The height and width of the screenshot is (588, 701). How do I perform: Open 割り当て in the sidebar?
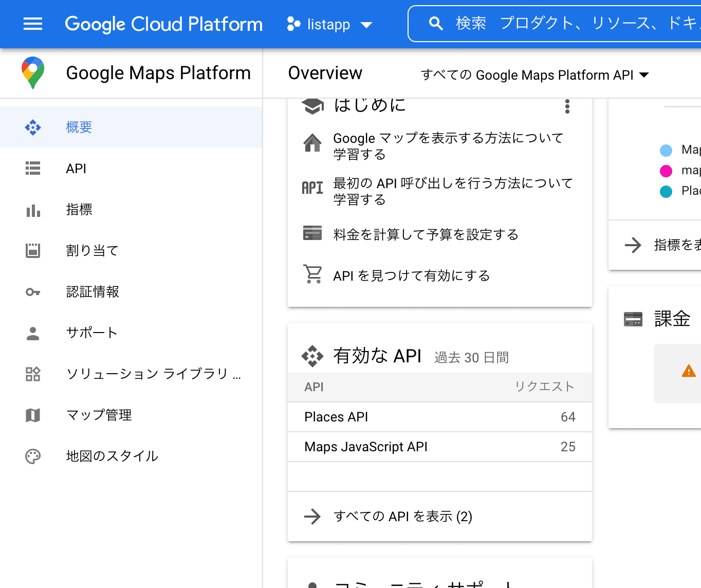click(x=131, y=251)
